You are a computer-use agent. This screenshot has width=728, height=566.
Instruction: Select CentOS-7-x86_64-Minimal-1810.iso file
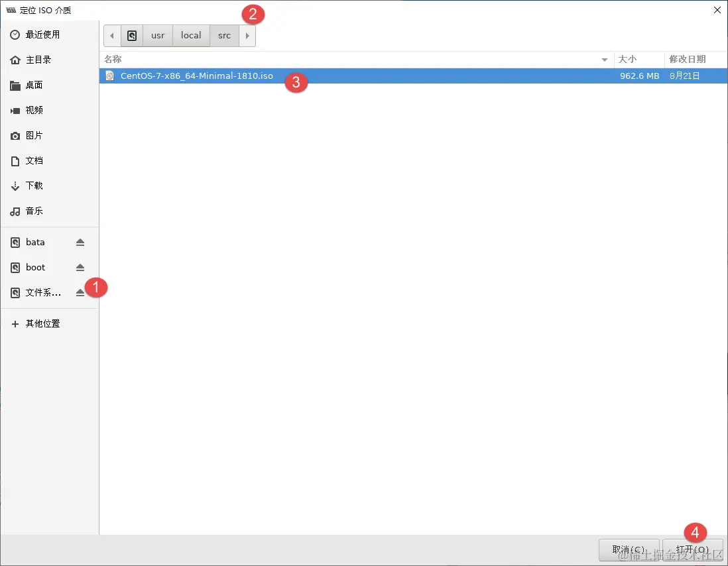pyautogui.click(x=413, y=76)
